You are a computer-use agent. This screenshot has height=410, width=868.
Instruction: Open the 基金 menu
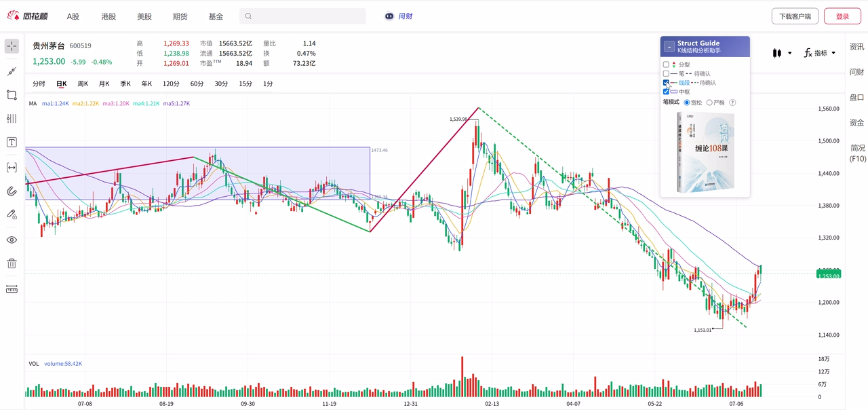tap(216, 16)
